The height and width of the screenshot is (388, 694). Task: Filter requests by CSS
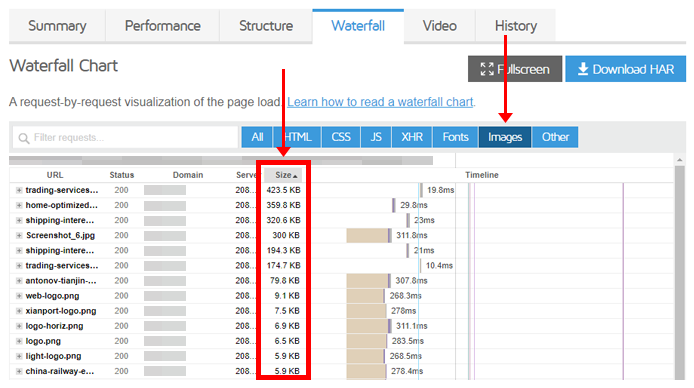coord(341,137)
